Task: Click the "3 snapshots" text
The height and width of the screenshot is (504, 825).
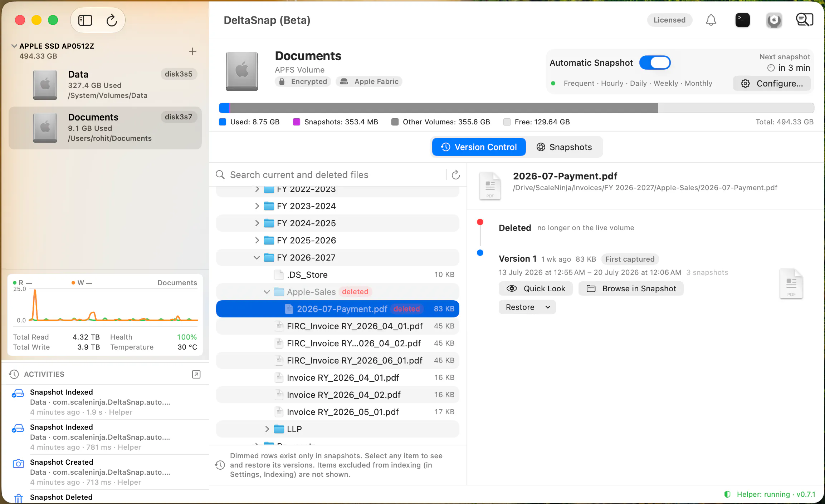Action: (707, 272)
